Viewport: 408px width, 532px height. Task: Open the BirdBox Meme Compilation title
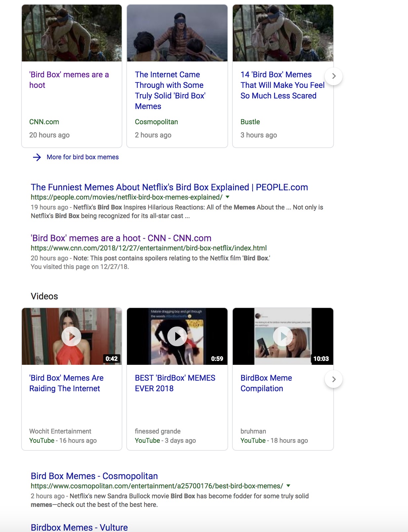[x=266, y=383]
